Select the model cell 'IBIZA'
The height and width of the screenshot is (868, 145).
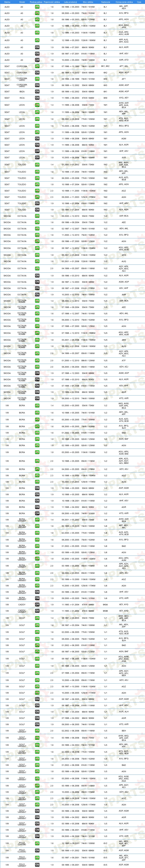pos(22,92)
